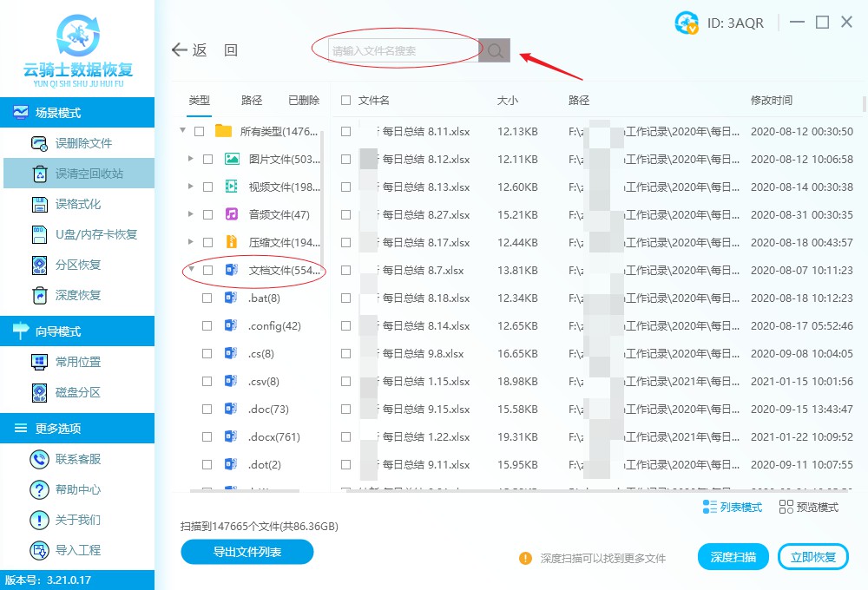Sort by the 大小 column header
Screen dimensions: 868x590
coord(508,100)
